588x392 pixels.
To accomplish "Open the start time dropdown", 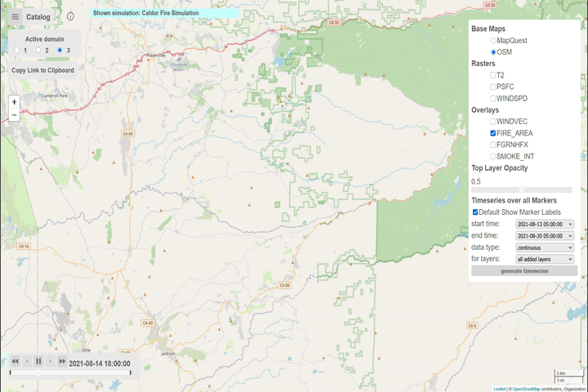I will (545, 224).
